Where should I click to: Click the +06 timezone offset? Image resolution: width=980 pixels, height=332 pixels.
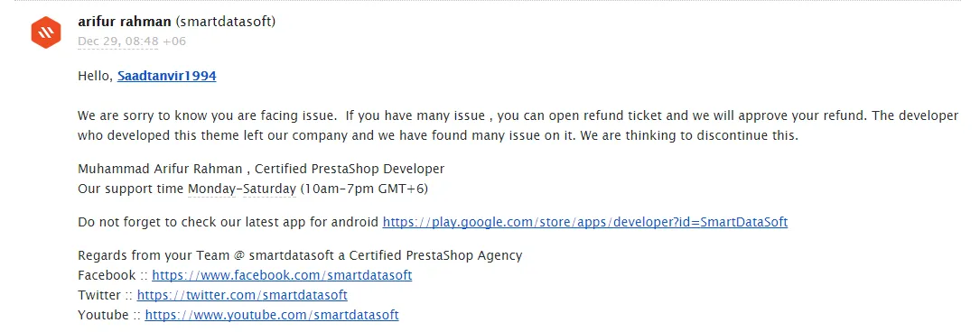point(174,41)
